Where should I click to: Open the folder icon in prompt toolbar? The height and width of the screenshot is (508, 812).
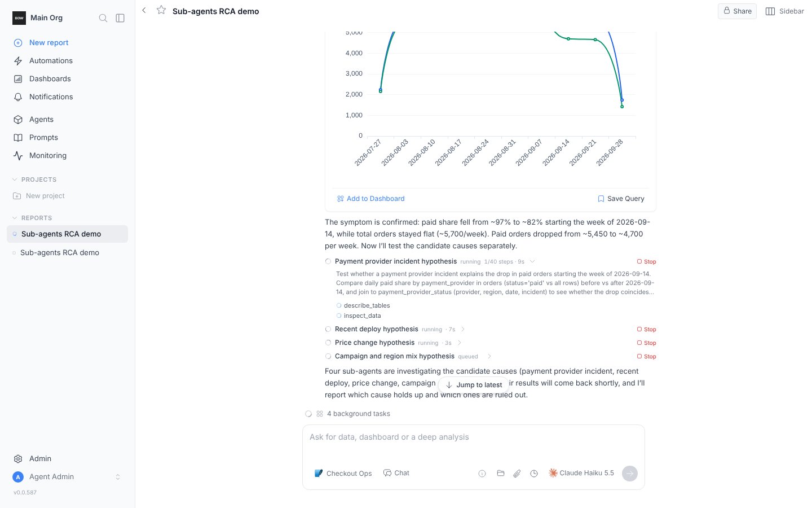tap(500, 474)
